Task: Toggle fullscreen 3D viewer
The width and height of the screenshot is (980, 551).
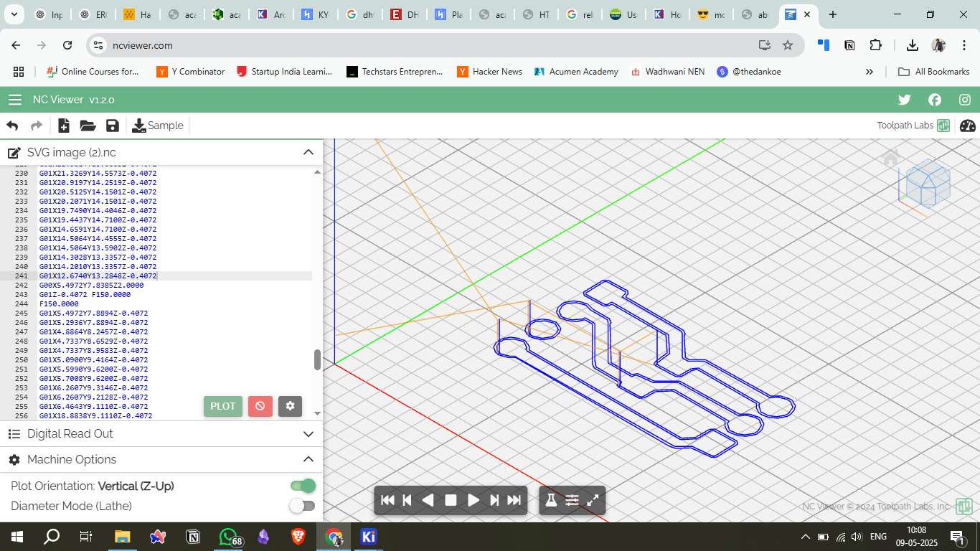Action: coord(593,500)
